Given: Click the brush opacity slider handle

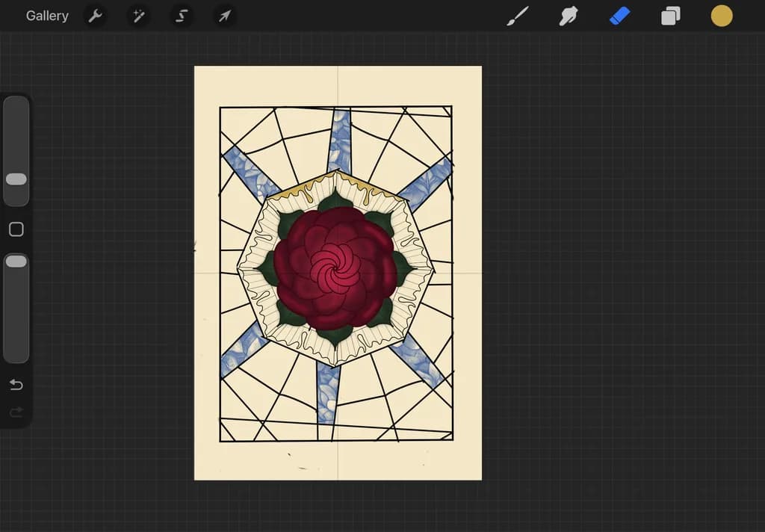Looking at the screenshot, I should point(16,261).
